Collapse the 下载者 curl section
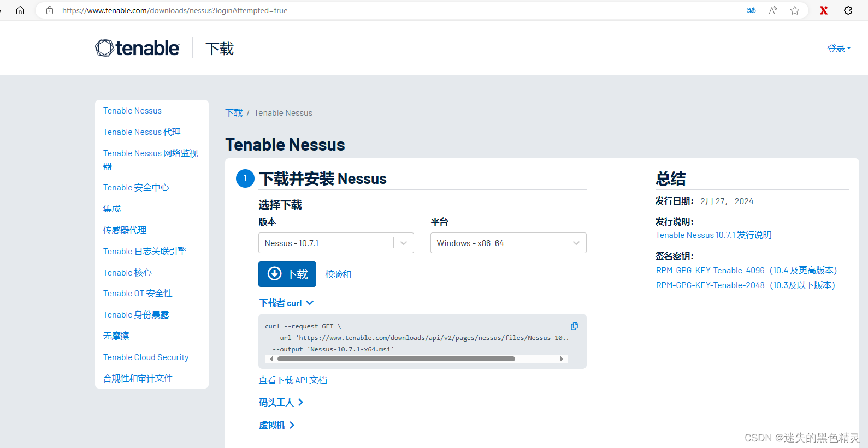Viewport: 868px width, 448px height. tap(286, 303)
